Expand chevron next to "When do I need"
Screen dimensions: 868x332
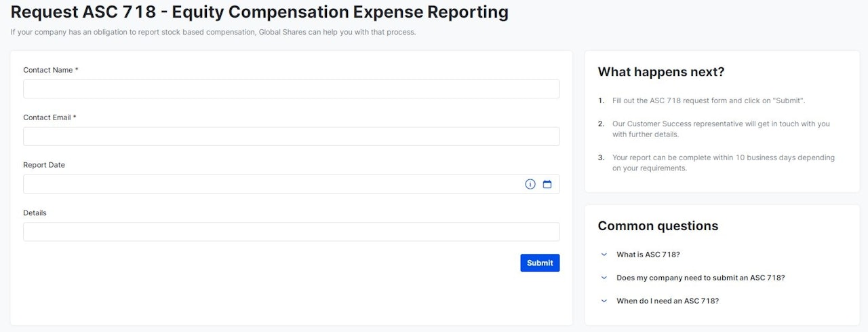(x=604, y=301)
